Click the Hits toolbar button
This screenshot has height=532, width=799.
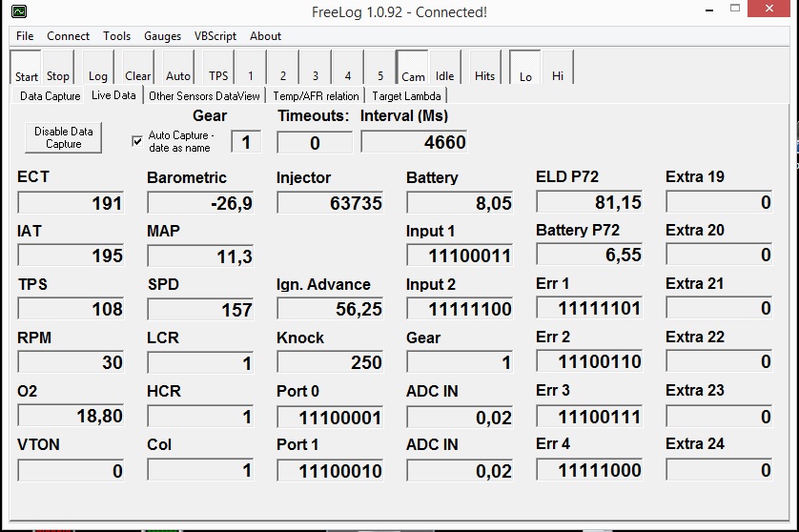coord(484,69)
